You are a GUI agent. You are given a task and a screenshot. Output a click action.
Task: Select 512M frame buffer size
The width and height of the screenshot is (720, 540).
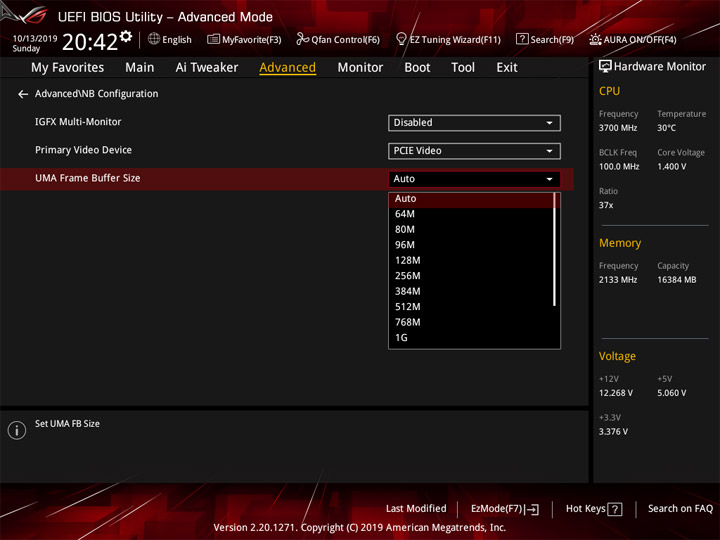pos(471,307)
